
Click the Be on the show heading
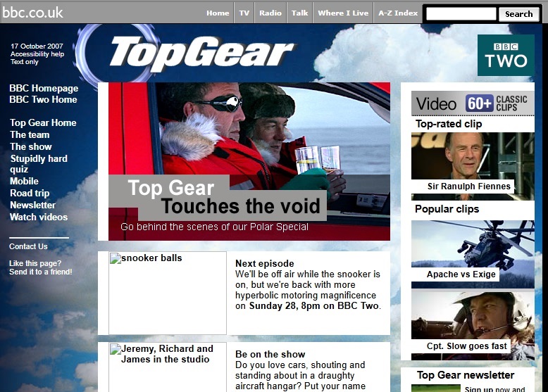270,354
